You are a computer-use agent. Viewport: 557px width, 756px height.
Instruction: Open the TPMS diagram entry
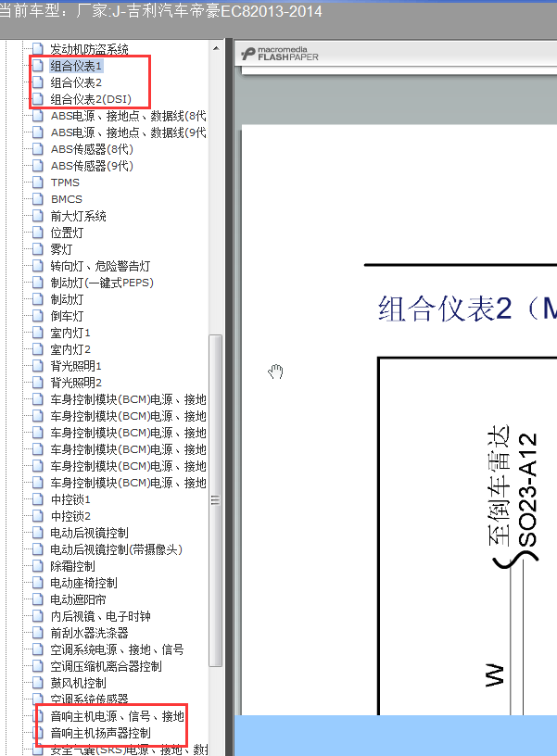coord(65,183)
